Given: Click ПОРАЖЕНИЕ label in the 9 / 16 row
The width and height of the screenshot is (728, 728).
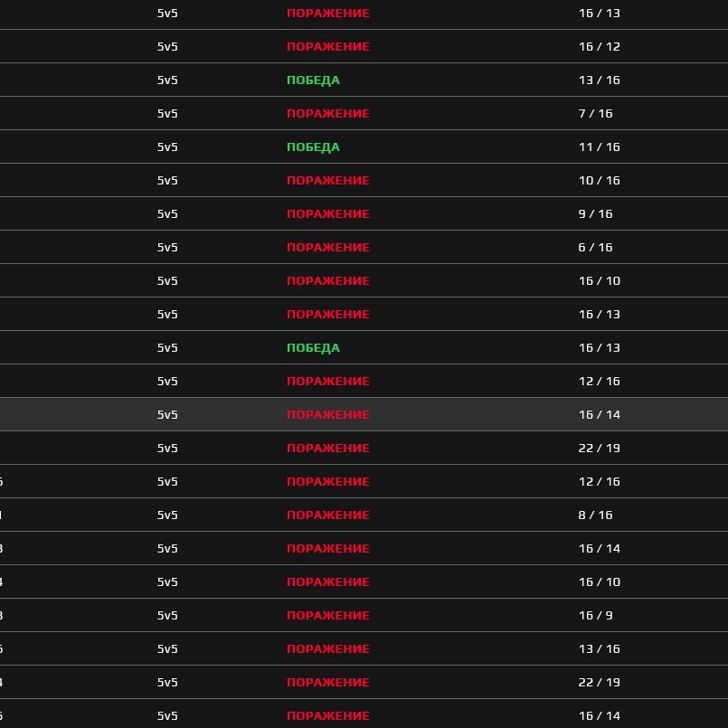Looking at the screenshot, I should 327,213.
